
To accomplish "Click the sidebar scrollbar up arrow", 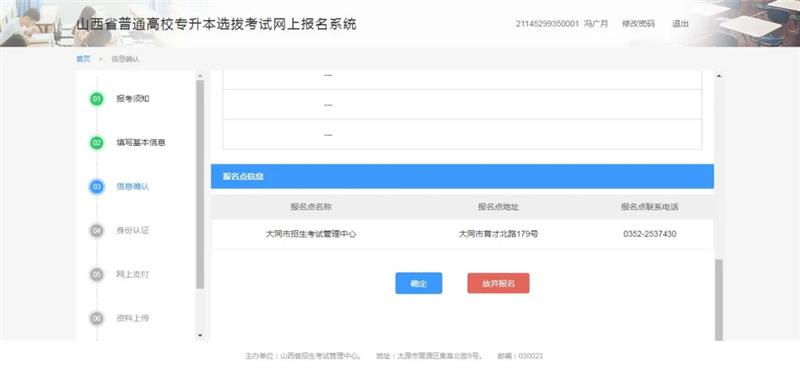I will click(199, 76).
